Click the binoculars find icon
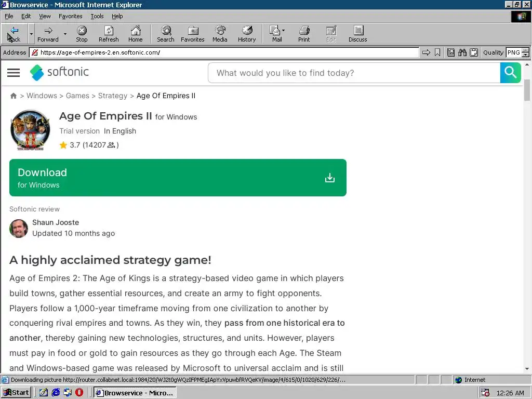532x399 pixels. (462, 52)
